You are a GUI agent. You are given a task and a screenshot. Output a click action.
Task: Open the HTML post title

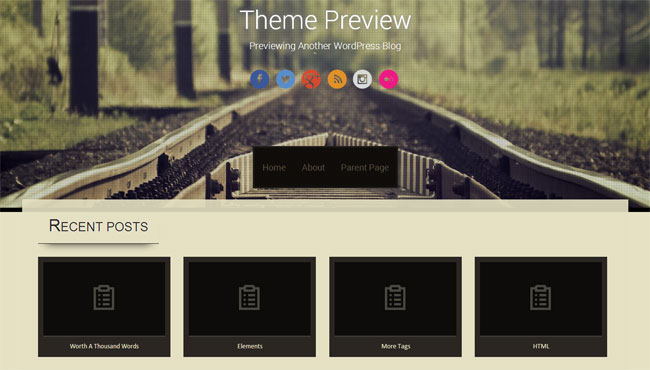tap(541, 346)
